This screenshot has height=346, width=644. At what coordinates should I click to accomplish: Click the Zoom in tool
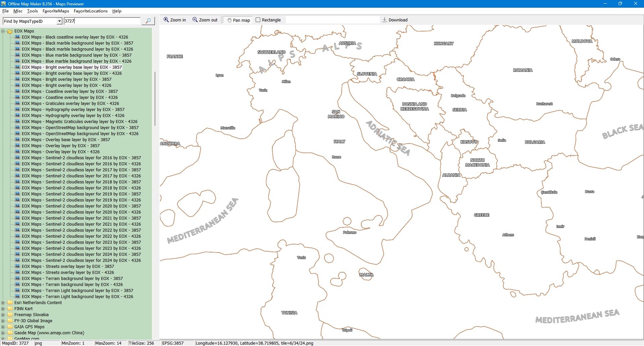tap(175, 20)
